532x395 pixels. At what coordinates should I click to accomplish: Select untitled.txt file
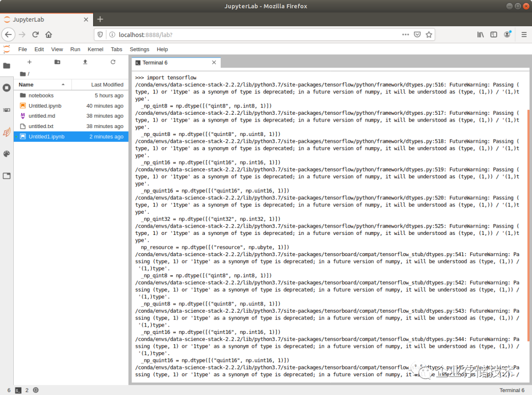pyautogui.click(x=71, y=126)
